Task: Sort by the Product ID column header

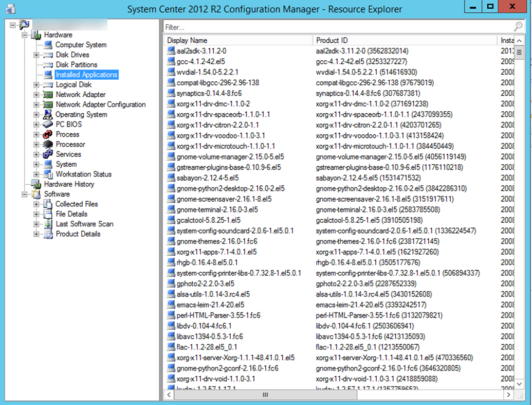Action: tap(405, 40)
